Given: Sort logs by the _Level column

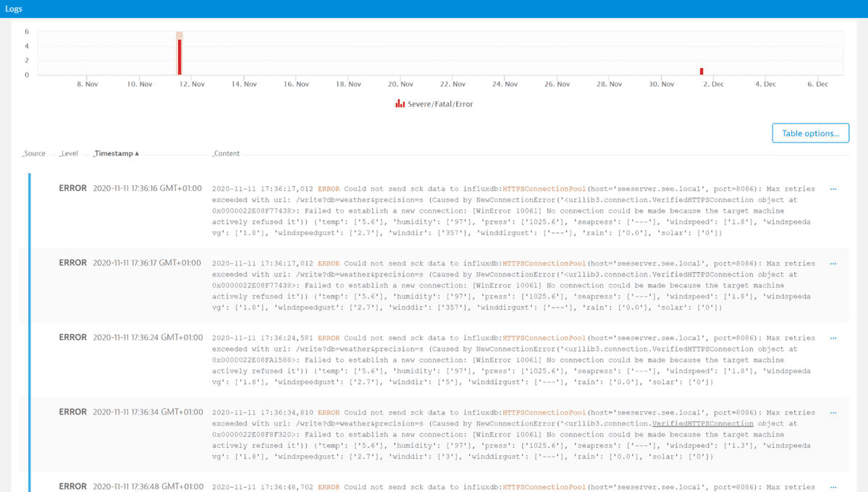Looking at the screenshot, I should pos(68,153).
